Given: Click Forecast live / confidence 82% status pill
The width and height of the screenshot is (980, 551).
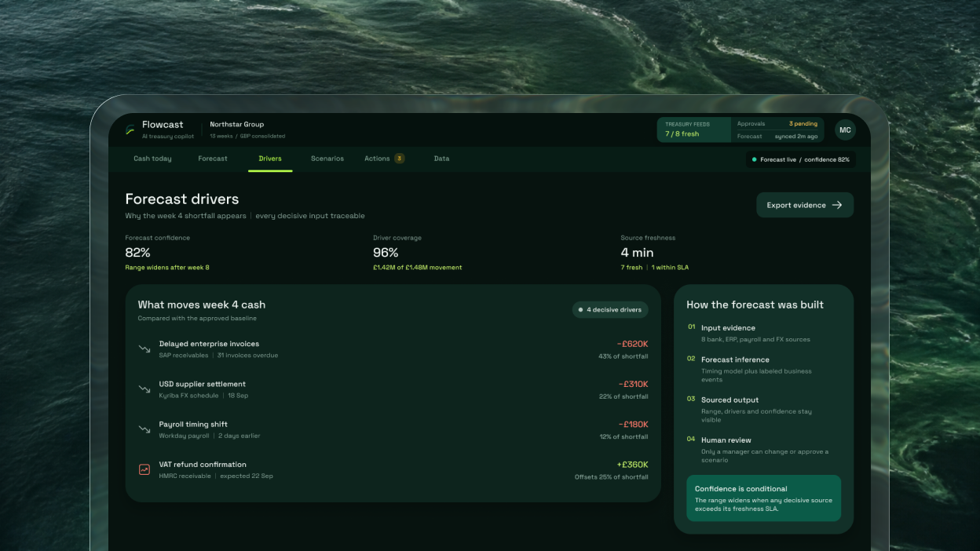Looking at the screenshot, I should tap(800, 159).
